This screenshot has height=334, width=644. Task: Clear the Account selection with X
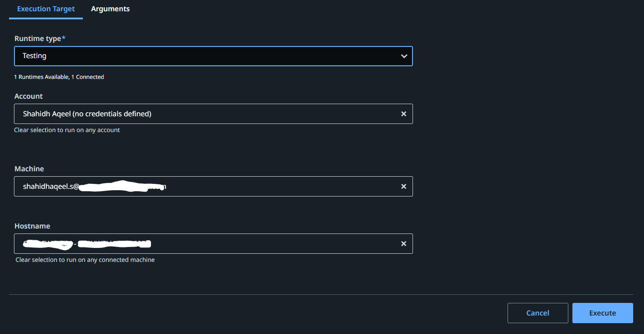(404, 114)
